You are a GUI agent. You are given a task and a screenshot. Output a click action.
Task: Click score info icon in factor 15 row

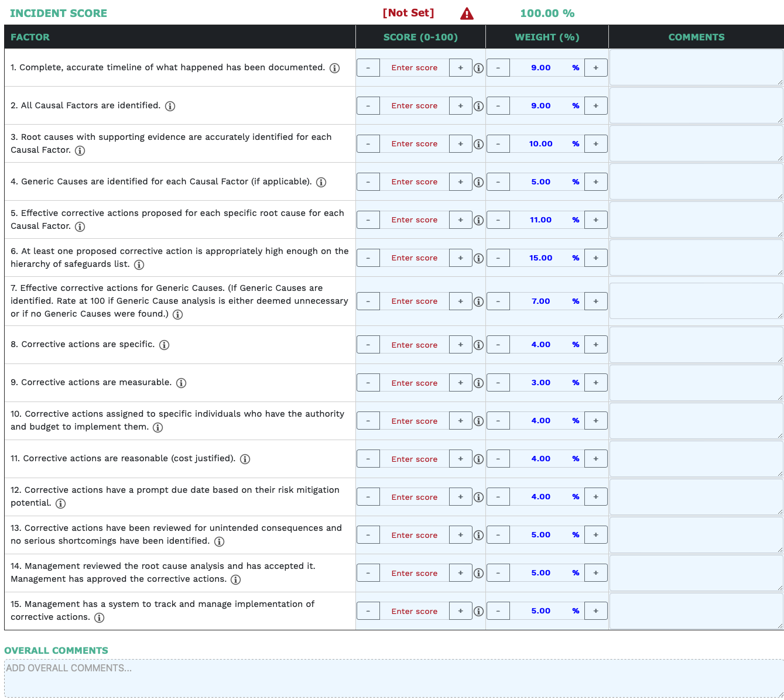pyautogui.click(x=478, y=611)
